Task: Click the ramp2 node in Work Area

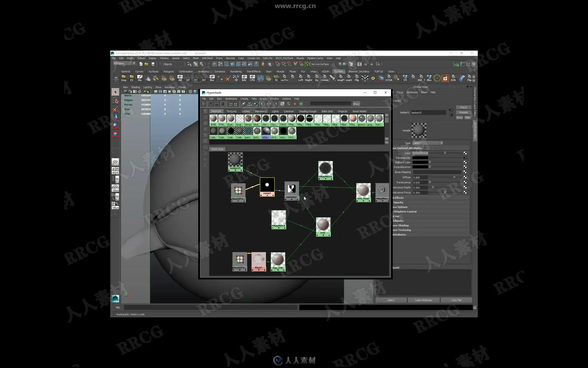Action: [x=267, y=187]
